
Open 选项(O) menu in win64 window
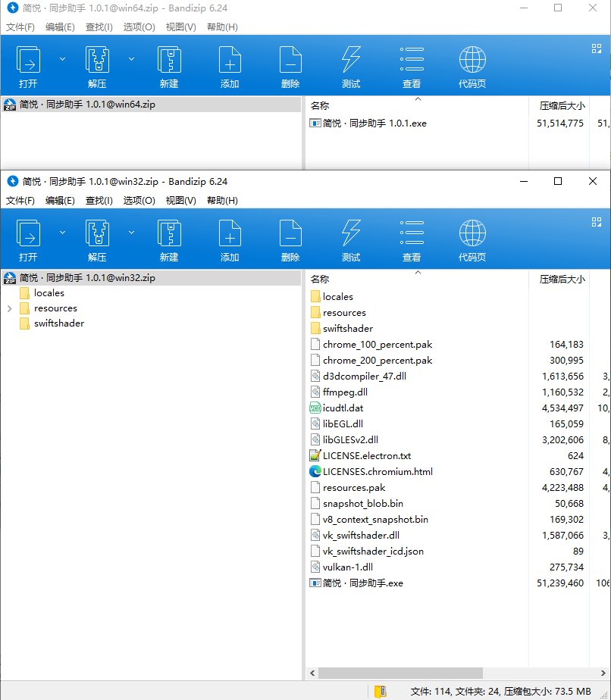139,27
